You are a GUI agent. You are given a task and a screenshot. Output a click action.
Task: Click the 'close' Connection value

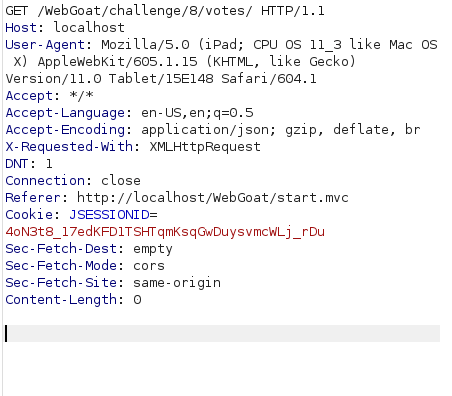pos(121,181)
